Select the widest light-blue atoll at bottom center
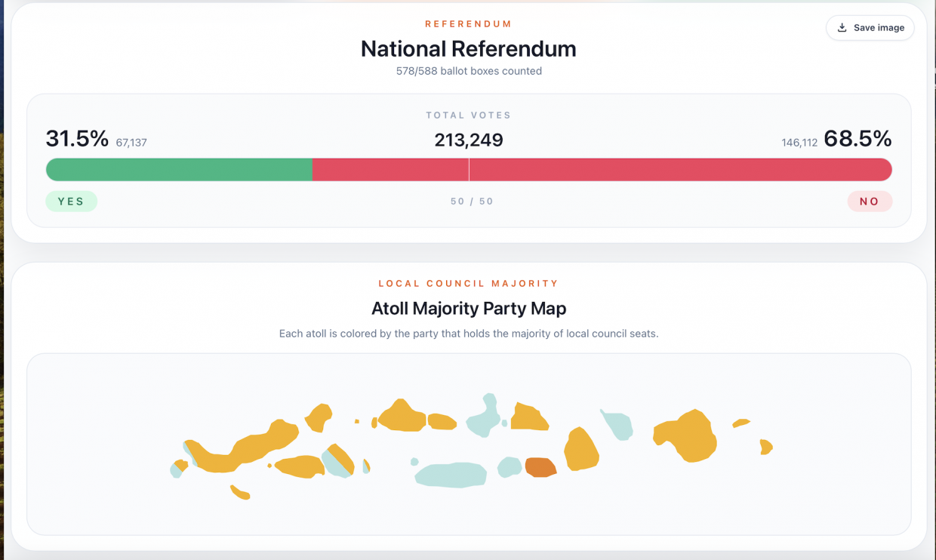936x560 pixels. tap(451, 475)
